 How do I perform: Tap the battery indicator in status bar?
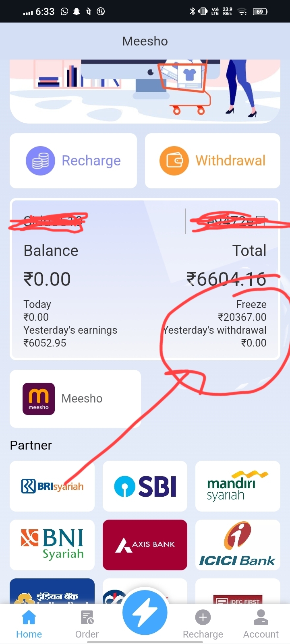pyautogui.click(x=260, y=12)
